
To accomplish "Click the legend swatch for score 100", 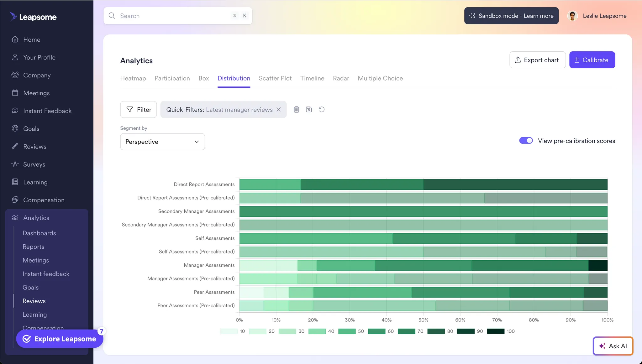I will [x=496, y=331].
